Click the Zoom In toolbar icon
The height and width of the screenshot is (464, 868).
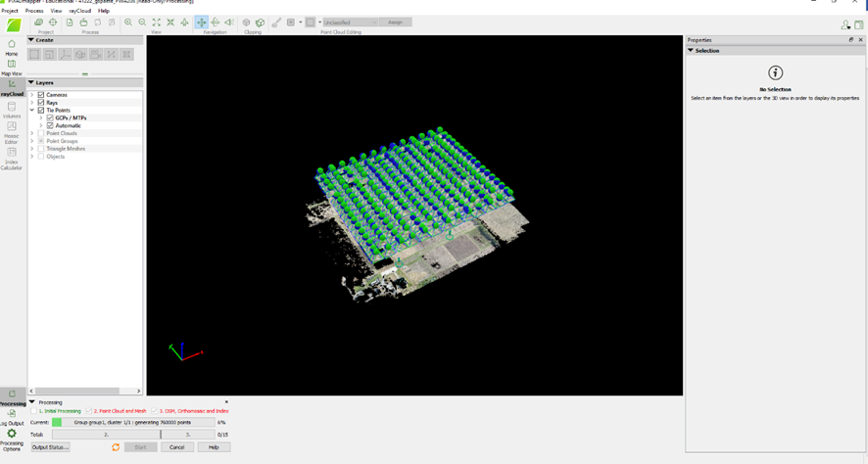[128, 23]
